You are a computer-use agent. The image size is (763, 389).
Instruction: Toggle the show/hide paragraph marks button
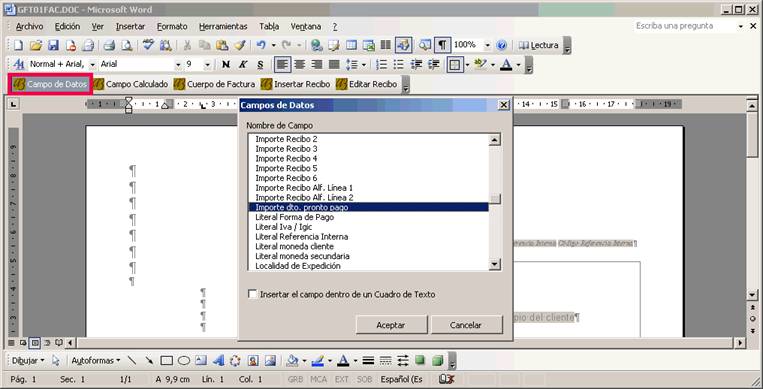click(x=441, y=45)
